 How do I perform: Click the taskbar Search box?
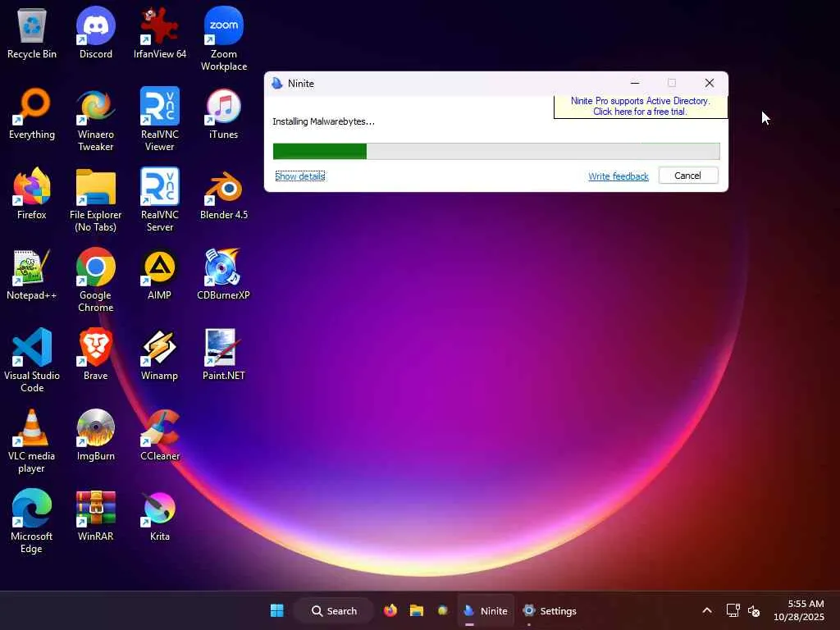tap(335, 610)
